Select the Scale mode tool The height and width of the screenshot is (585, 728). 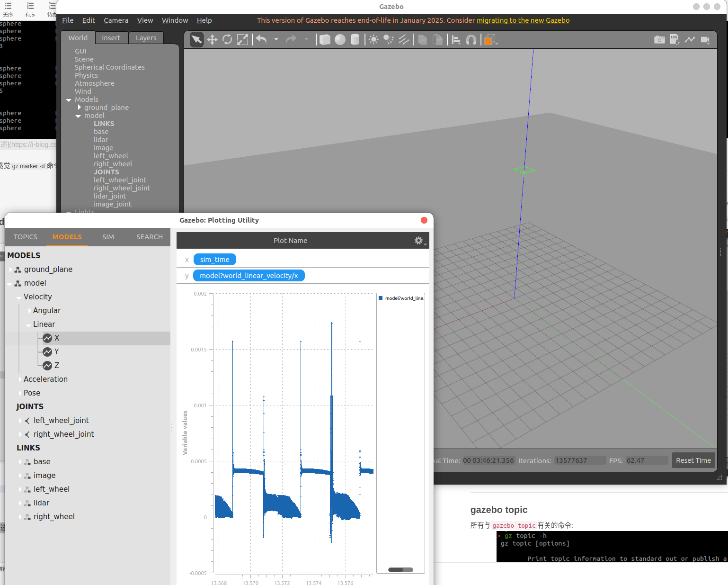[242, 40]
